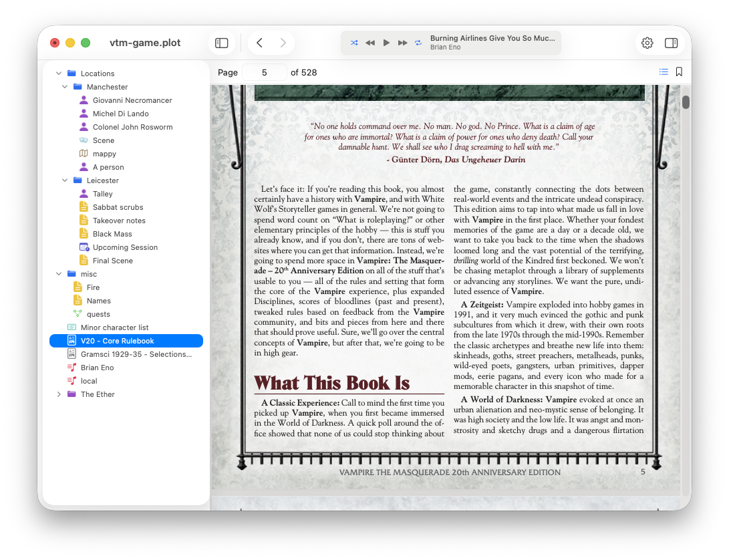
Task: Open Gramsci 1929-35 - Selections PDF
Action: coord(126,354)
